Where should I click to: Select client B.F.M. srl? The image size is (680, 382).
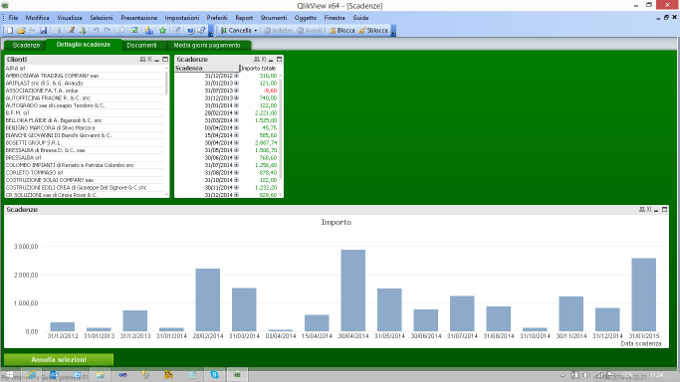tap(84, 113)
